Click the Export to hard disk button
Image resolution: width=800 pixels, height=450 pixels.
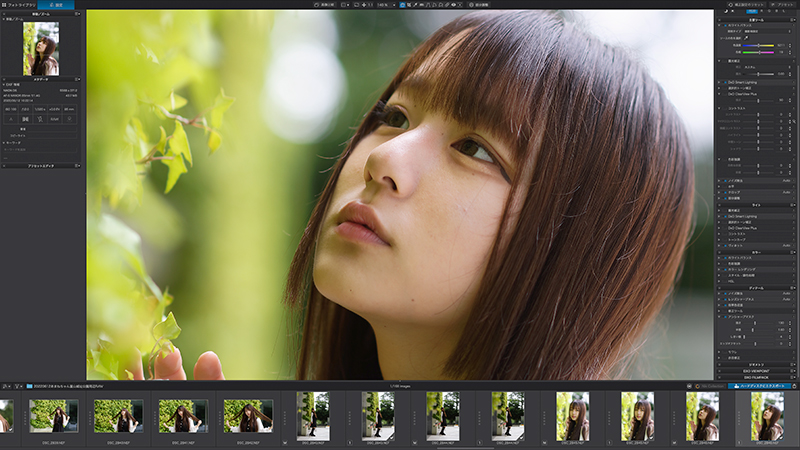759,386
